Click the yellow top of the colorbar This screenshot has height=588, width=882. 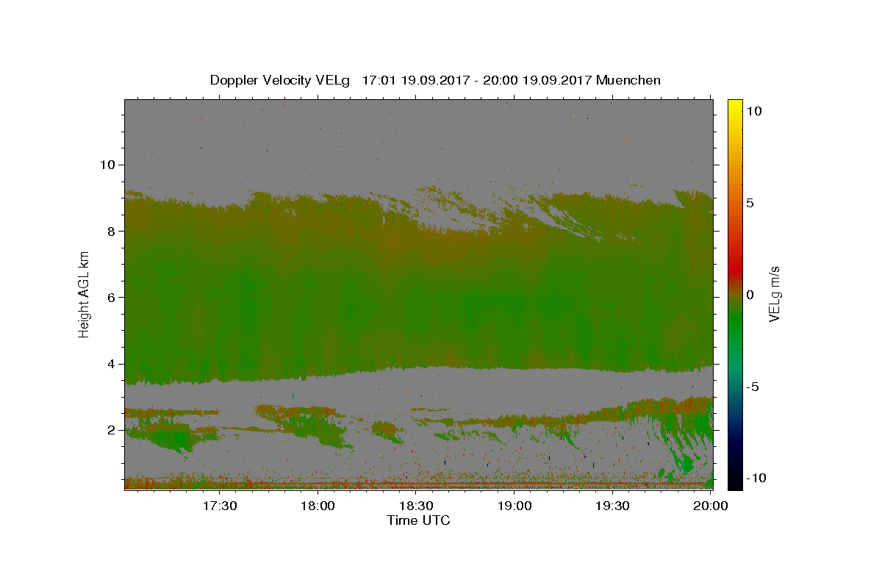pos(734,103)
